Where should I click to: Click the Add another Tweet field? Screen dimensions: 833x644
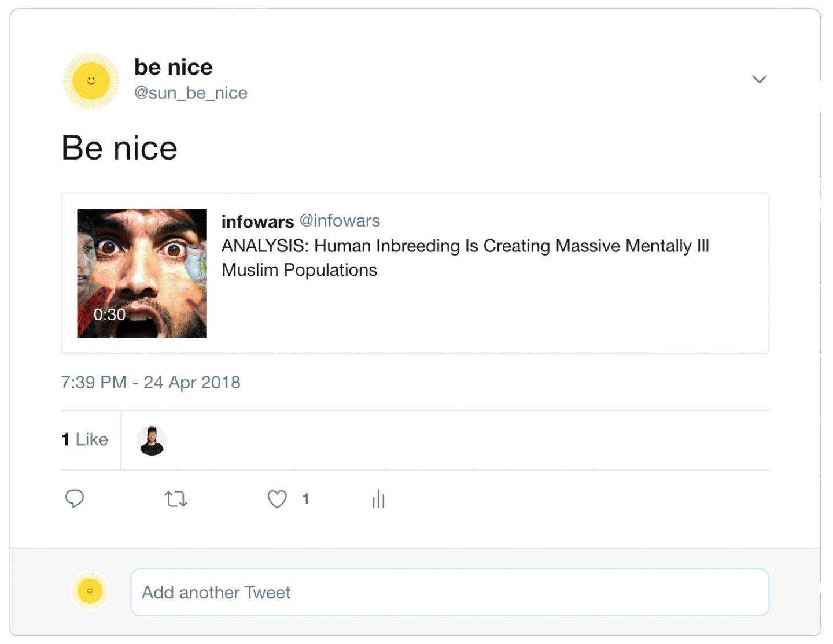[449, 592]
